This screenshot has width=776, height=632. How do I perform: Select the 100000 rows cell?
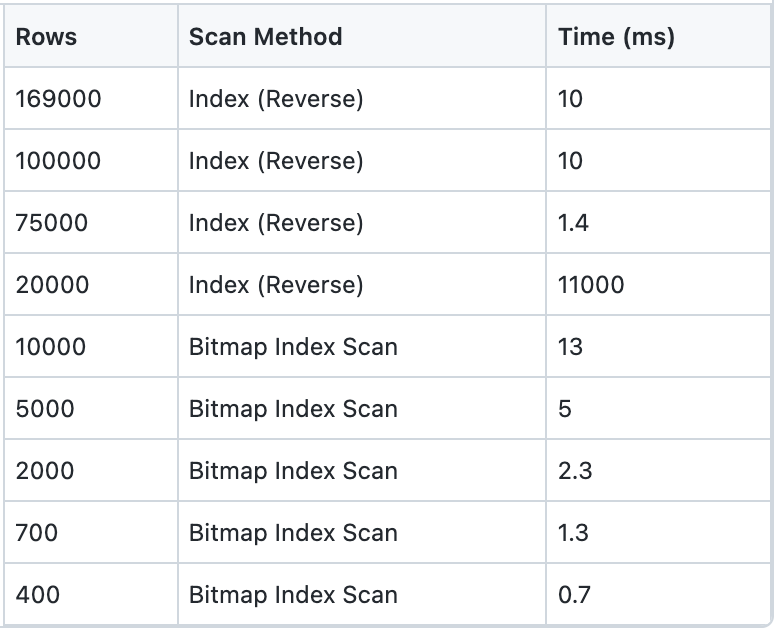(91, 160)
